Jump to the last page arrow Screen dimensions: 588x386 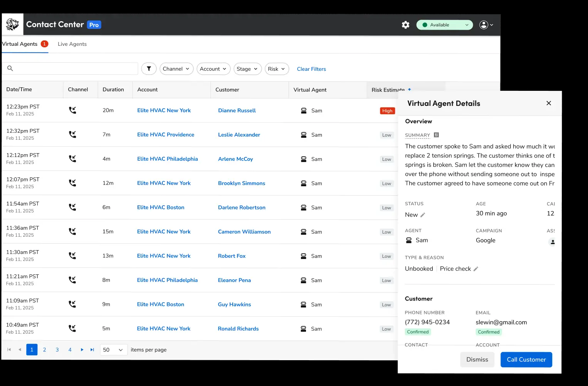(92, 349)
